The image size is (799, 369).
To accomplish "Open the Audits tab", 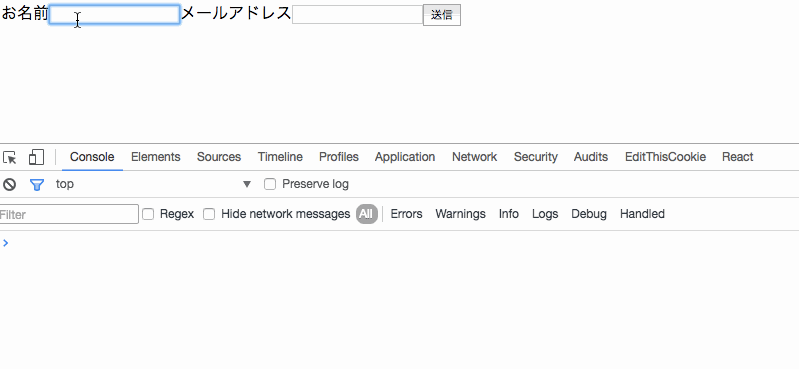I will click(591, 157).
